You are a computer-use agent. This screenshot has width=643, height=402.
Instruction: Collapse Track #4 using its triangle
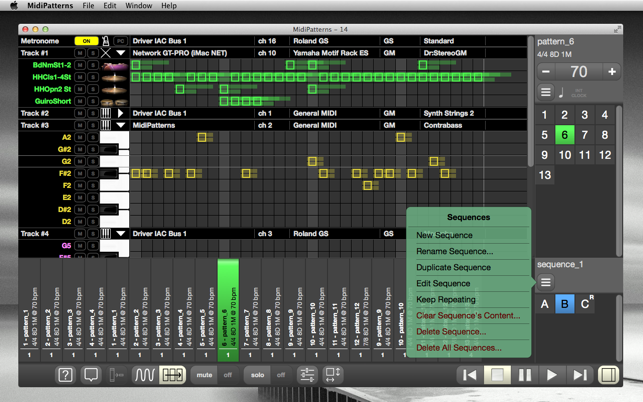[120, 233]
